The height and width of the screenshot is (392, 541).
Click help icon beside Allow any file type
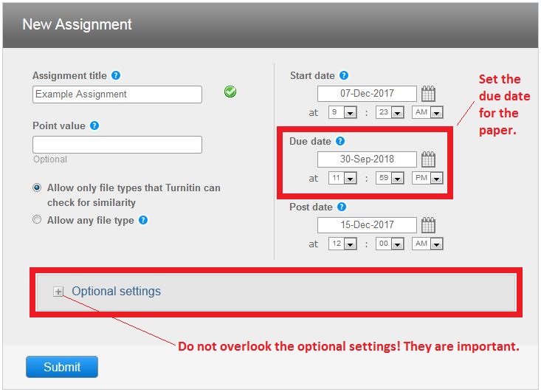point(143,220)
